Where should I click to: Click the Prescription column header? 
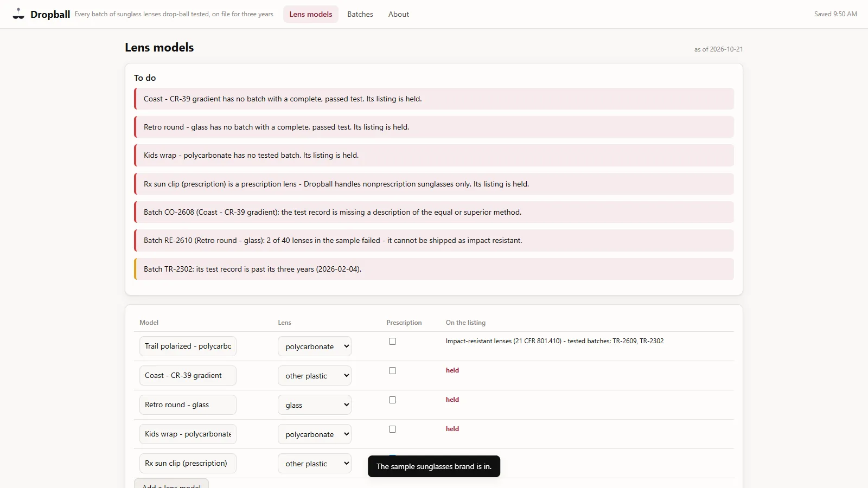pos(404,323)
